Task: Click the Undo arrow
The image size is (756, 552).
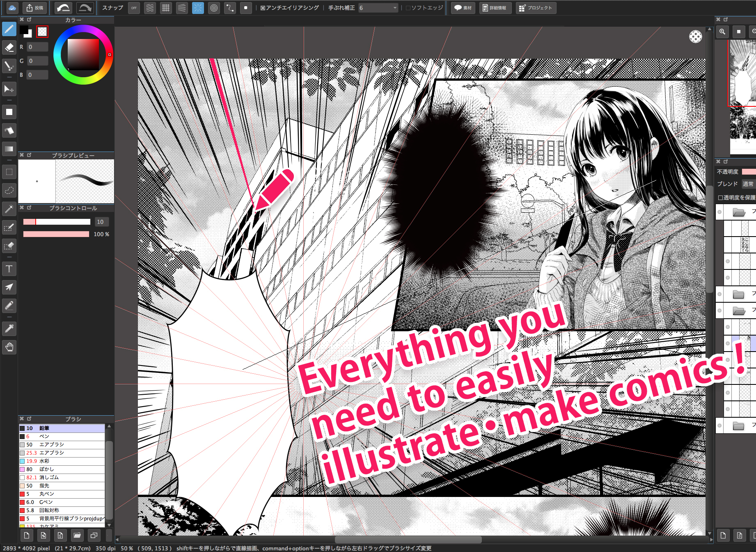Action: click(62, 7)
